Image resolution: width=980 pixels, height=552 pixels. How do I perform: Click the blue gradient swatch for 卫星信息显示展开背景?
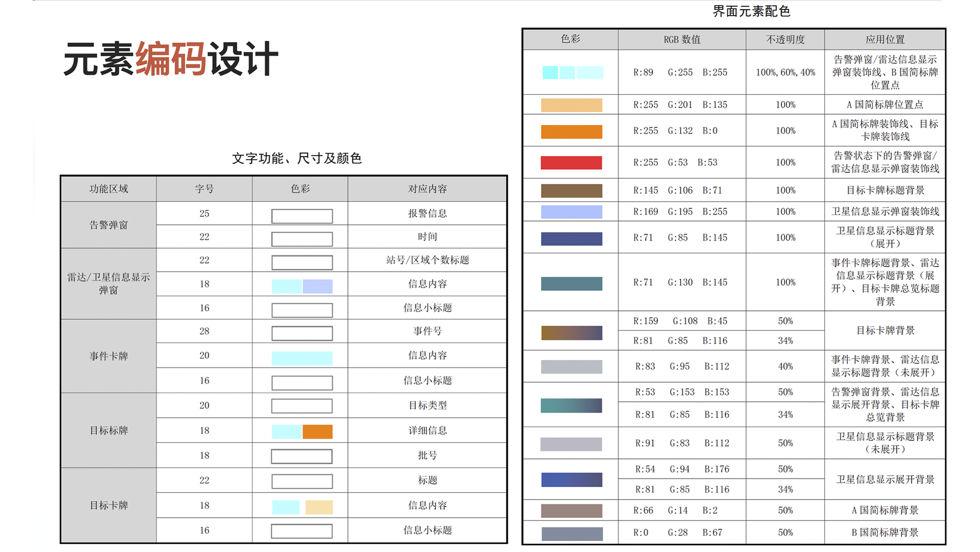tap(572, 480)
